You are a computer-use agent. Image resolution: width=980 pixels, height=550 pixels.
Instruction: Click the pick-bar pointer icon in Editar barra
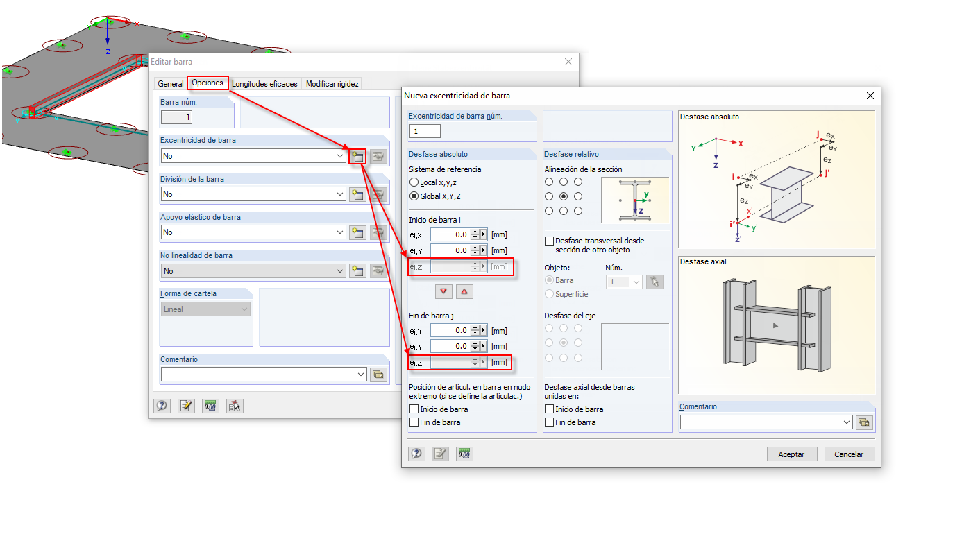(235, 406)
